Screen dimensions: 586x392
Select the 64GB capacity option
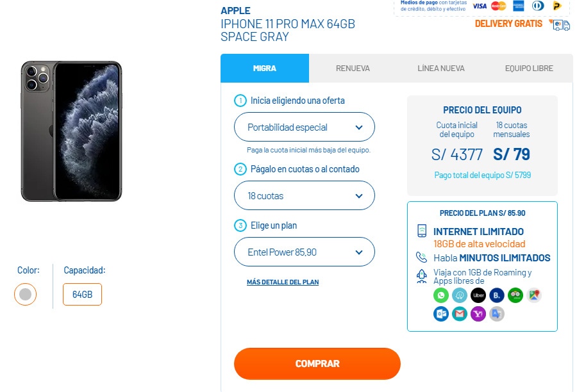pos(82,295)
